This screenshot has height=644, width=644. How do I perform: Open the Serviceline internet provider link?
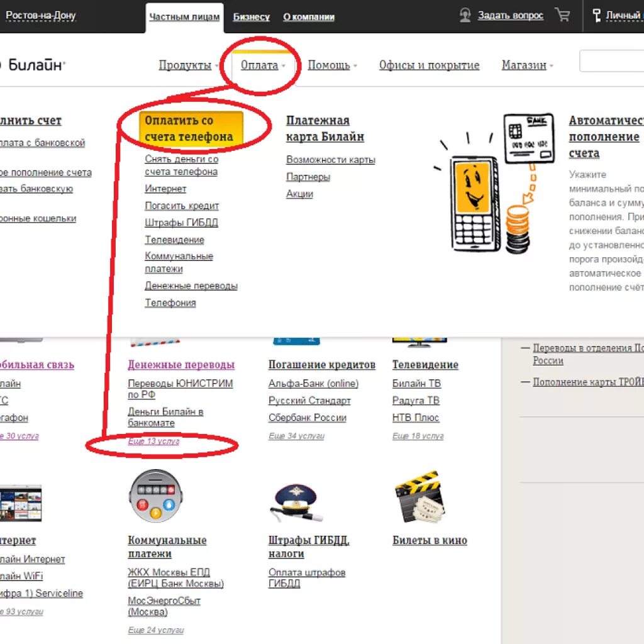(x=42, y=593)
